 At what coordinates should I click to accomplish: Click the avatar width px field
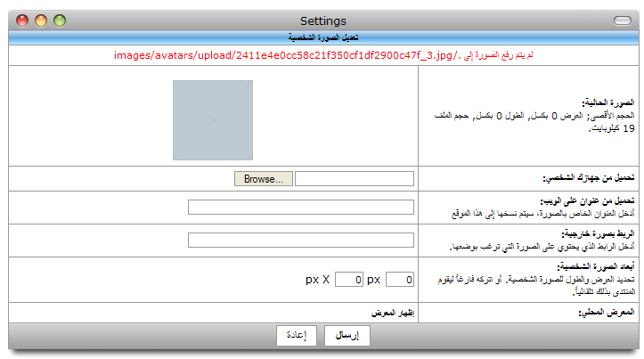400,280
